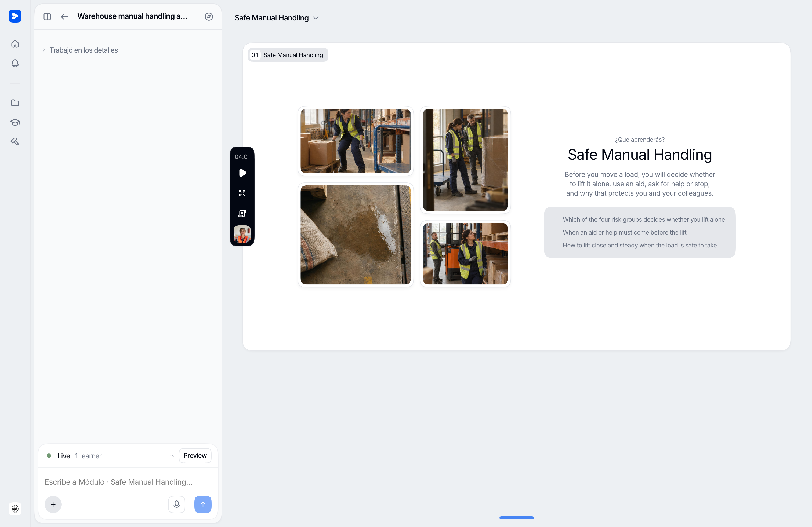812x527 pixels.
Task: Click the Preview button
Action: click(x=195, y=455)
